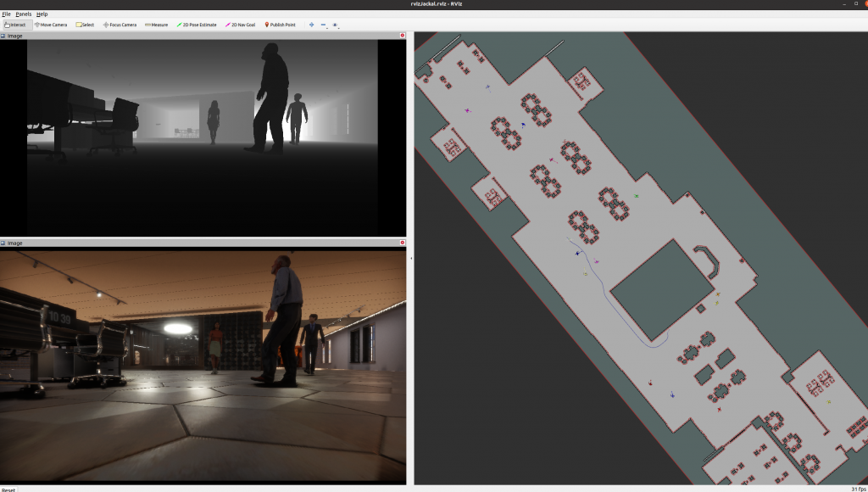
Task: Click the depth camera image view
Action: tap(203, 138)
